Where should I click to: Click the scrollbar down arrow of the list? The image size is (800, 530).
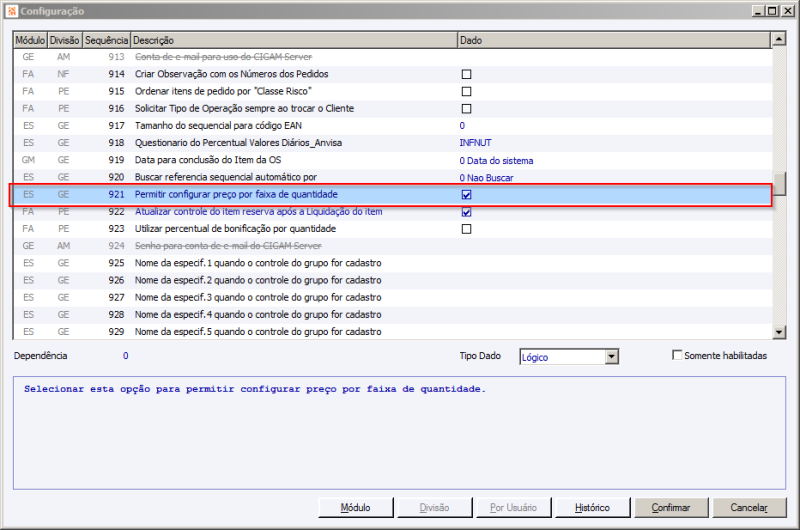779,332
